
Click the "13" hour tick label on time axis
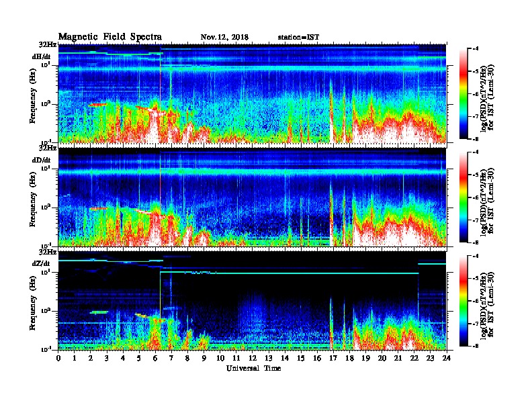[269, 358]
